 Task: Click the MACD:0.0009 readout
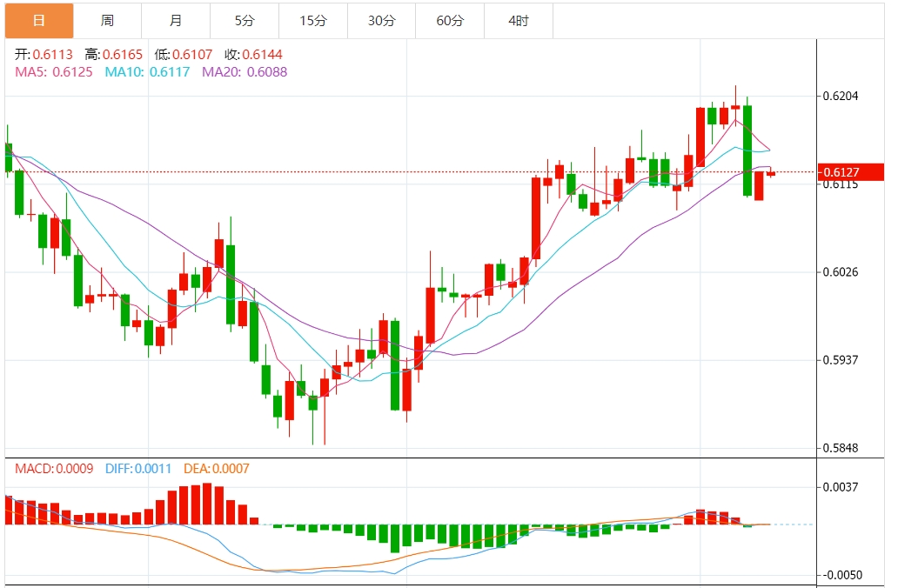pos(54,468)
